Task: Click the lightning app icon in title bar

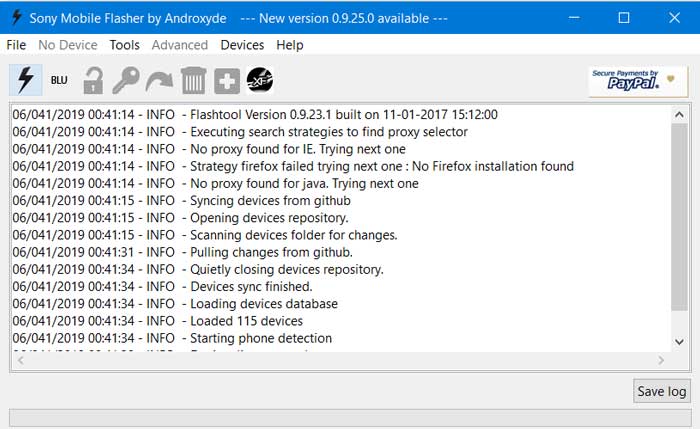Action: tap(17, 17)
